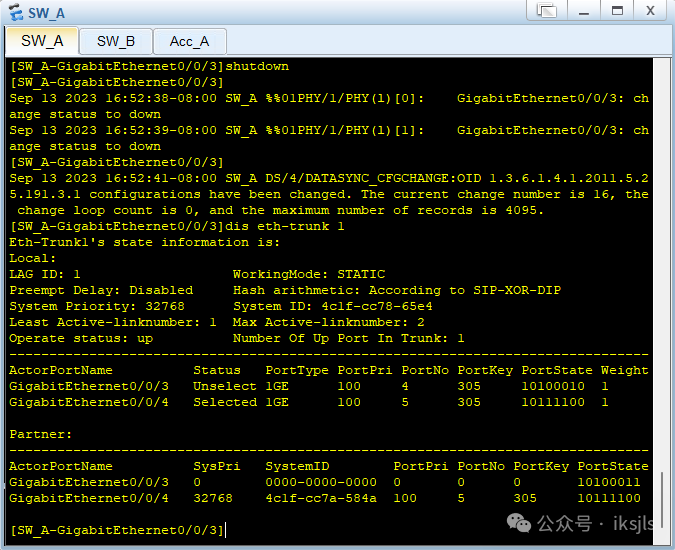Click the 'WorkingMode: STATIC' text
This screenshot has width=675, height=550.
click(308, 274)
